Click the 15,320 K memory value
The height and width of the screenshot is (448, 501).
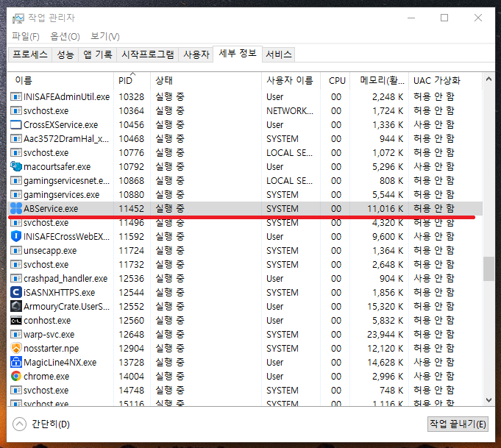pyautogui.click(x=385, y=307)
